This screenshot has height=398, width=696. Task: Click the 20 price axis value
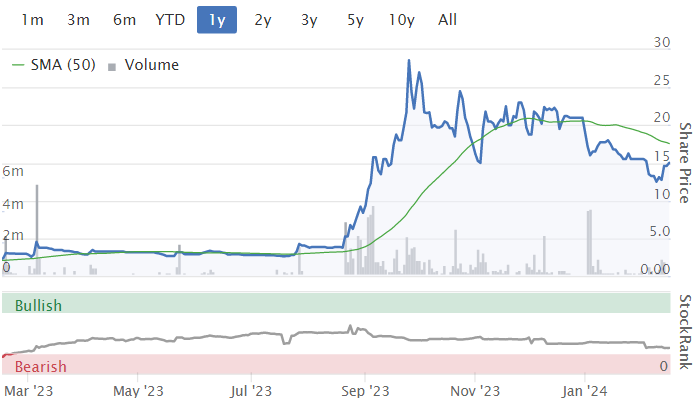pyautogui.click(x=662, y=118)
